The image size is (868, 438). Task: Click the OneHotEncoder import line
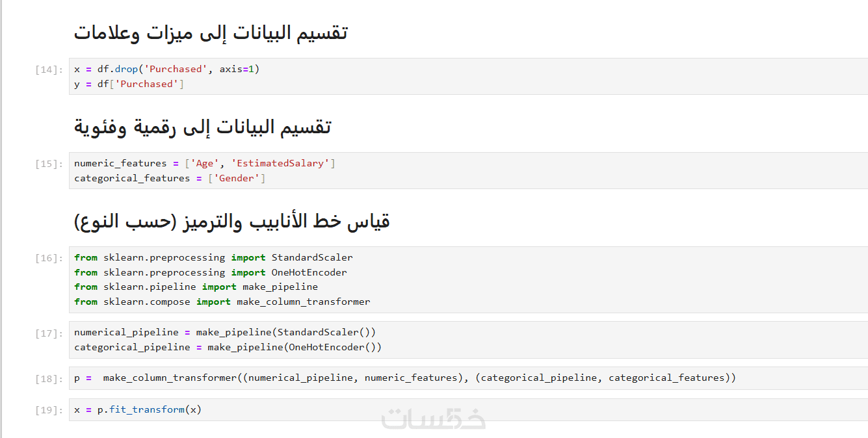point(211,272)
